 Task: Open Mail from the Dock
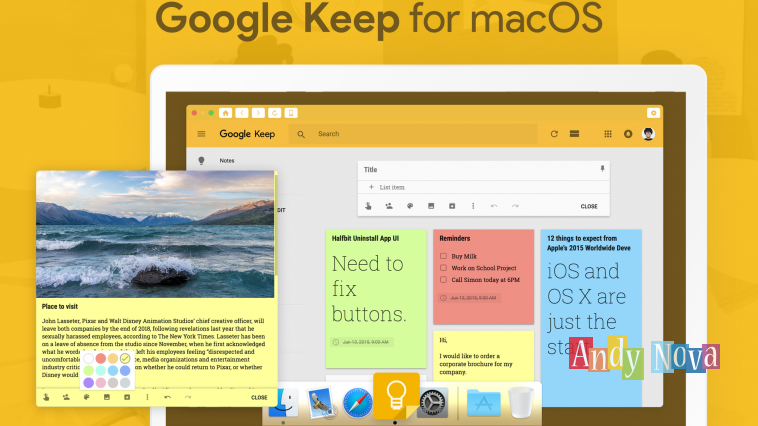pos(321,403)
